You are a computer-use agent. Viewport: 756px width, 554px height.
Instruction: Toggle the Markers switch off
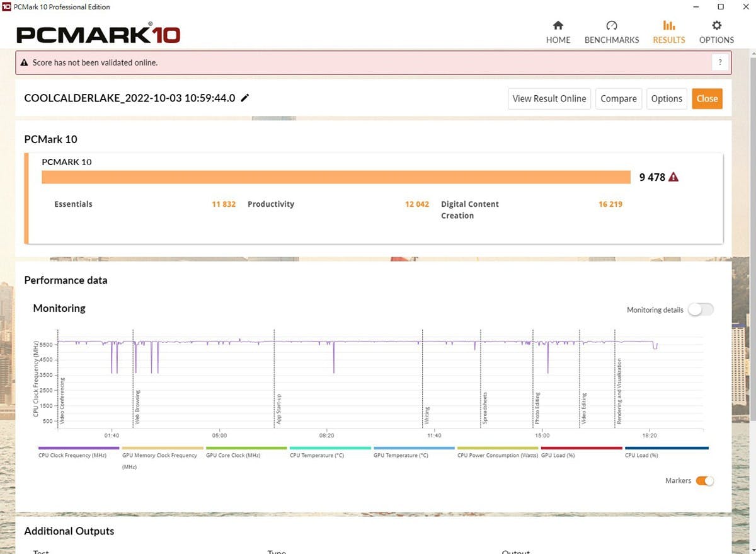click(x=704, y=481)
